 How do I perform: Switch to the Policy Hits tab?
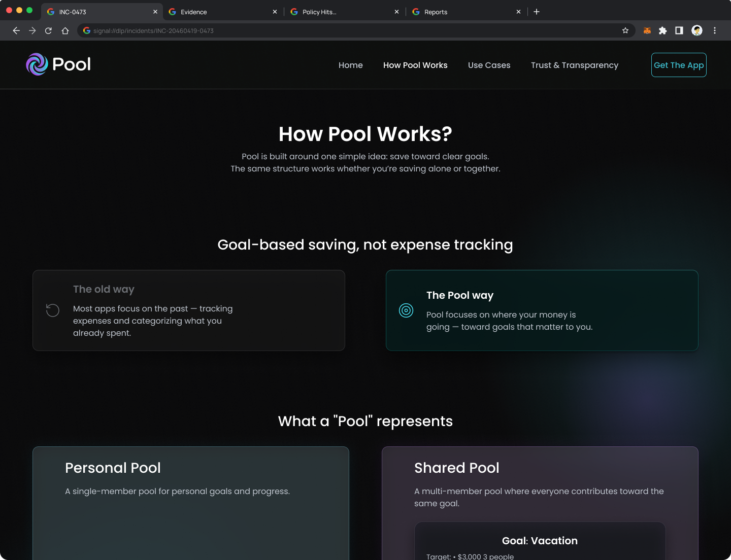345,12
